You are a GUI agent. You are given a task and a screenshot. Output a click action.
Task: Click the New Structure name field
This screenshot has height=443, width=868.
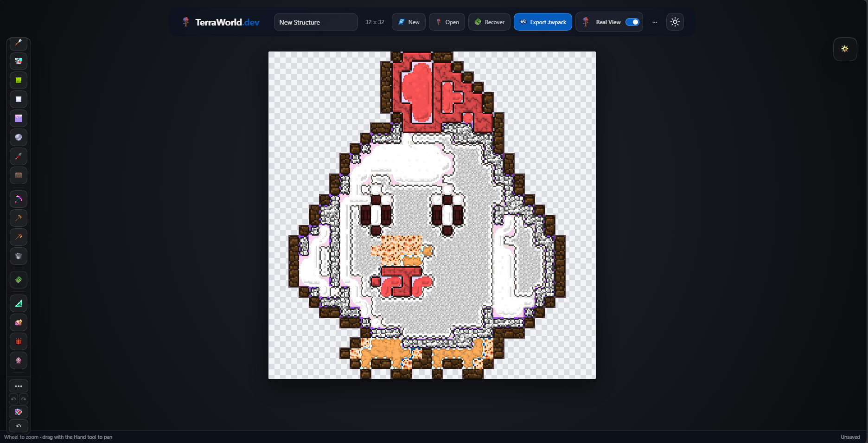(316, 22)
